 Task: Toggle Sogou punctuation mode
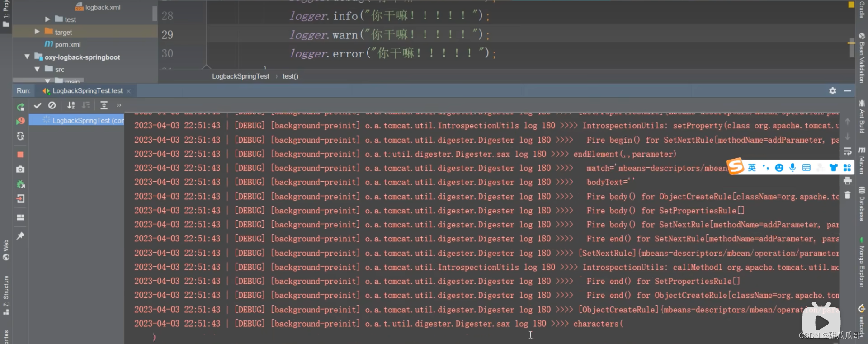pos(765,168)
